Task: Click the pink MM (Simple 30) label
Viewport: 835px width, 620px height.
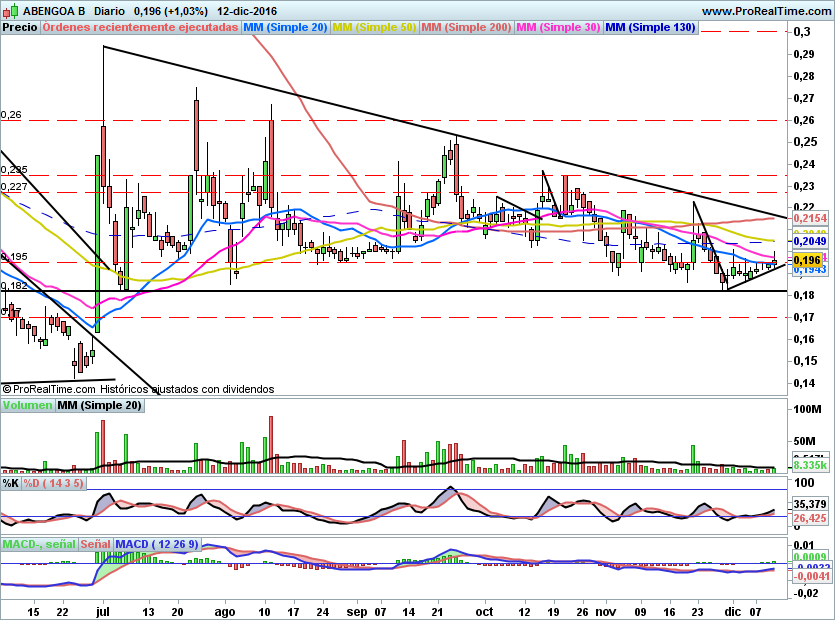Action: pyautogui.click(x=558, y=27)
